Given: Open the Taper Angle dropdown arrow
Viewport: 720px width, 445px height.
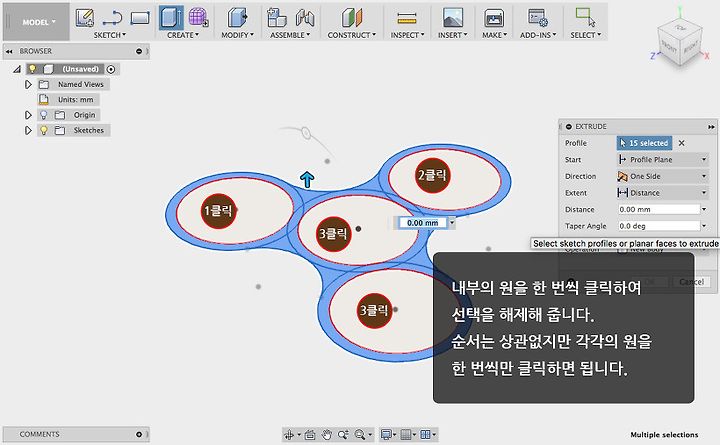Looking at the screenshot, I should (x=704, y=226).
